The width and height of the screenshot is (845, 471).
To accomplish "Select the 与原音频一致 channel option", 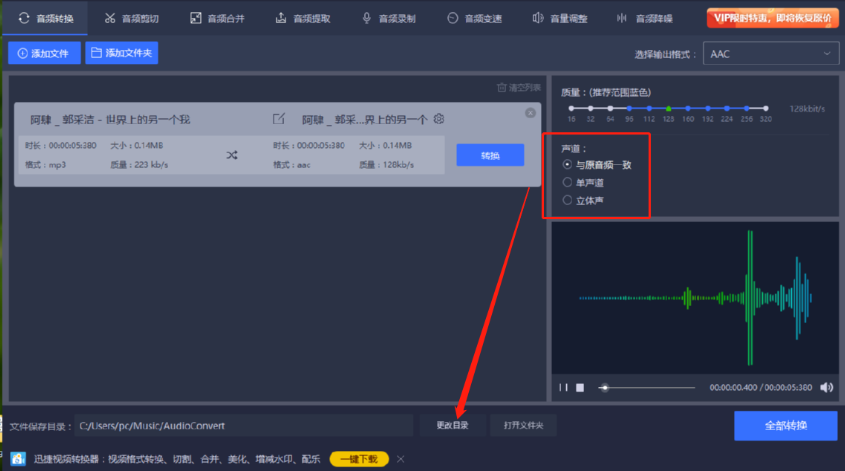I will (597, 165).
